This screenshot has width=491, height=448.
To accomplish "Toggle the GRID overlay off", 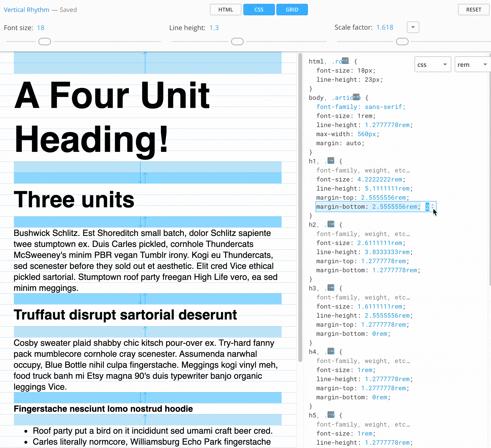I will coord(292,10).
